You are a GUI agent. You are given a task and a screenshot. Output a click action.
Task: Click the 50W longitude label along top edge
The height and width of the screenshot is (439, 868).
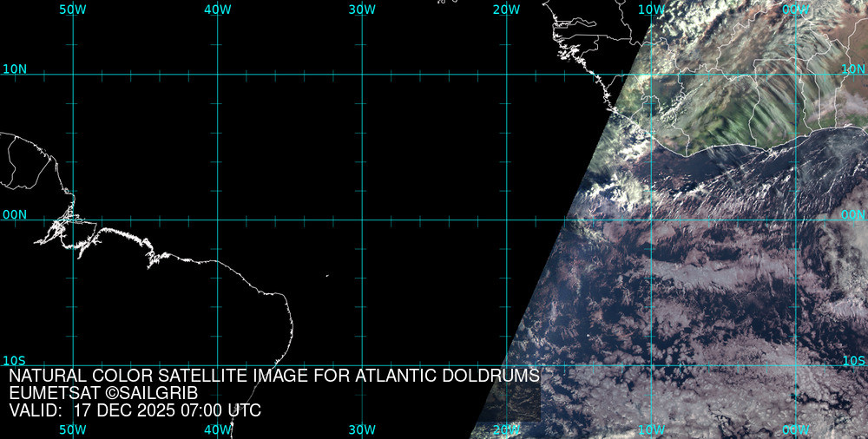73,9
